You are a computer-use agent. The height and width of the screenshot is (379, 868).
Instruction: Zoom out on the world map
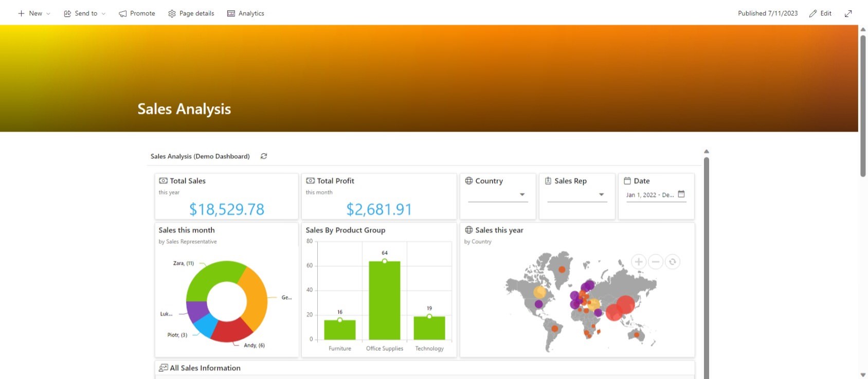655,262
